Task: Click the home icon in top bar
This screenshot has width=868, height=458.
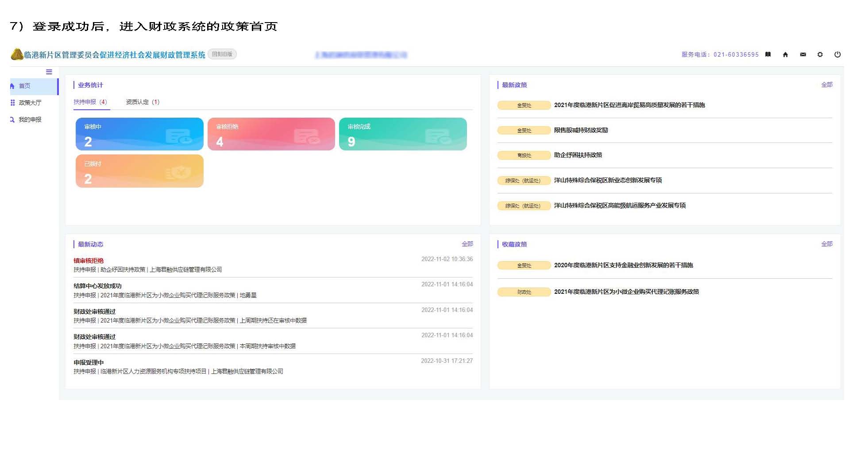Action: tap(785, 54)
